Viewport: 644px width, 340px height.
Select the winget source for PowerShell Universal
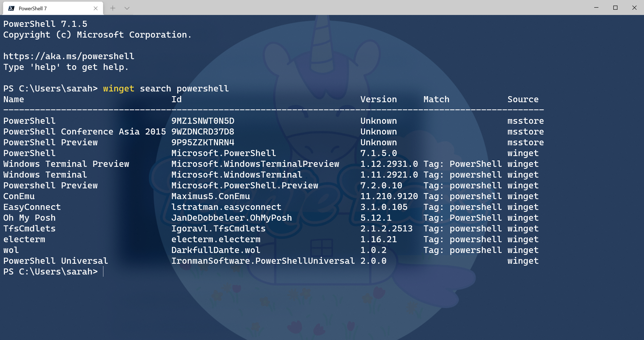click(523, 261)
